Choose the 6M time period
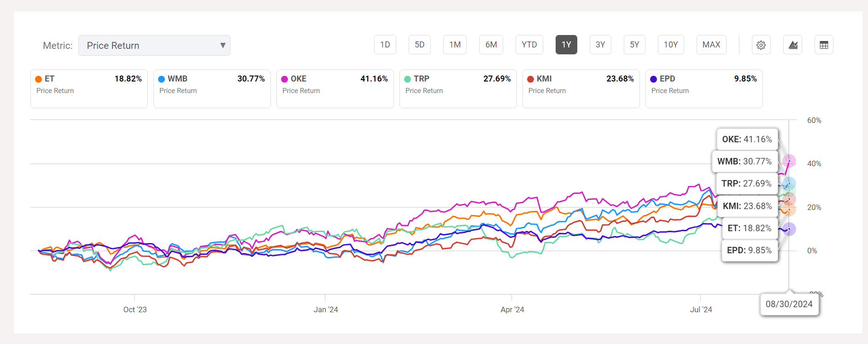868x344 pixels. point(491,45)
